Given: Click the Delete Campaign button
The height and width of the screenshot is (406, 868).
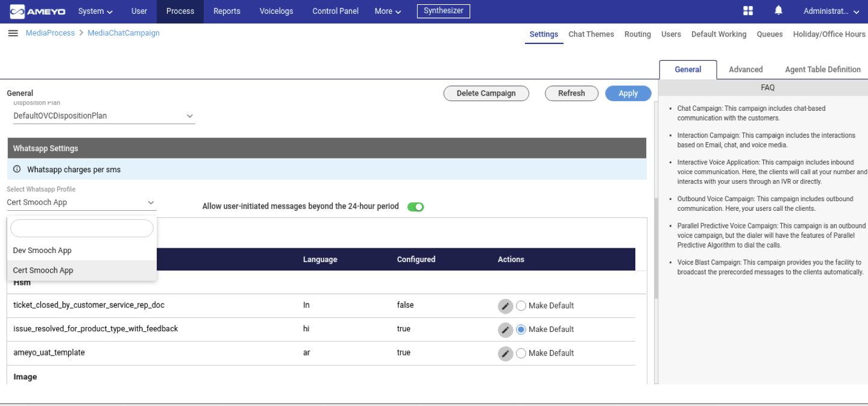Looking at the screenshot, I should (486, 93).
